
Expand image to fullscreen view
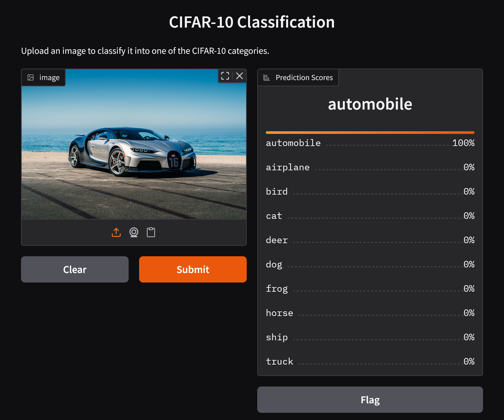(225, 76)
